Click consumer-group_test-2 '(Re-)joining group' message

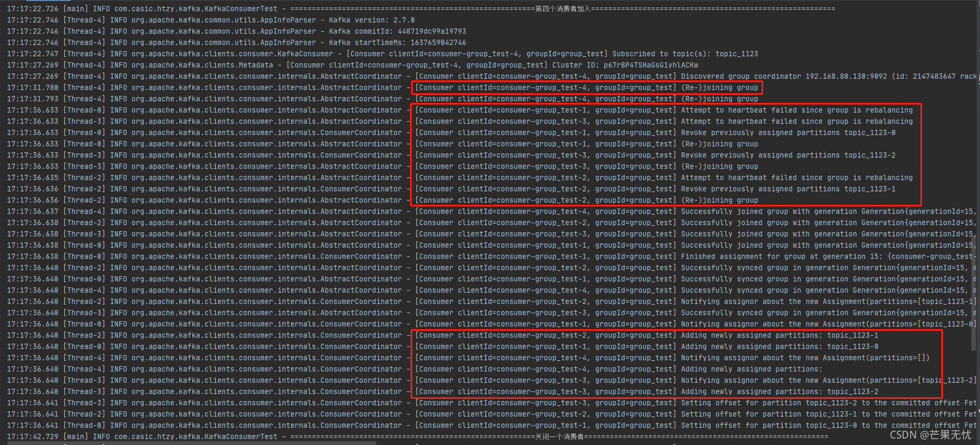tap(720, 200)
